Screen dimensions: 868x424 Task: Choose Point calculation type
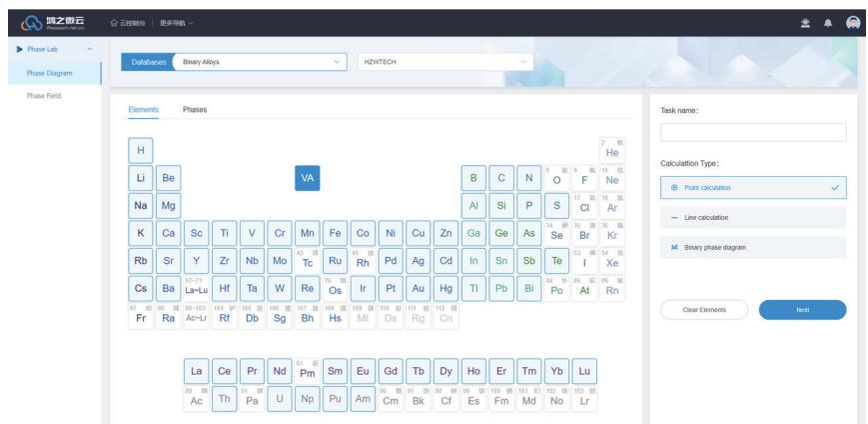(753, 187)
